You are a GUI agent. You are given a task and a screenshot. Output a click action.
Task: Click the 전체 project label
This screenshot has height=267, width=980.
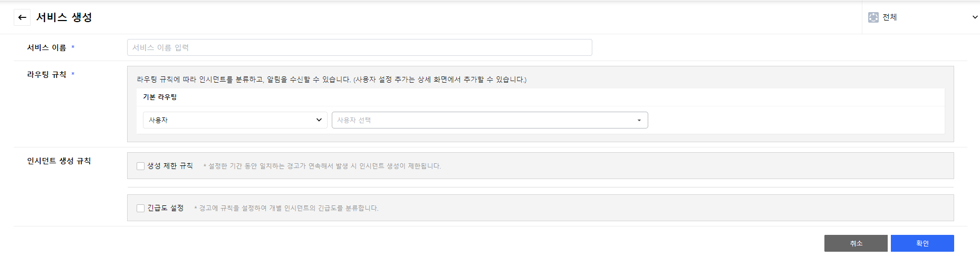tap(890, 17)
